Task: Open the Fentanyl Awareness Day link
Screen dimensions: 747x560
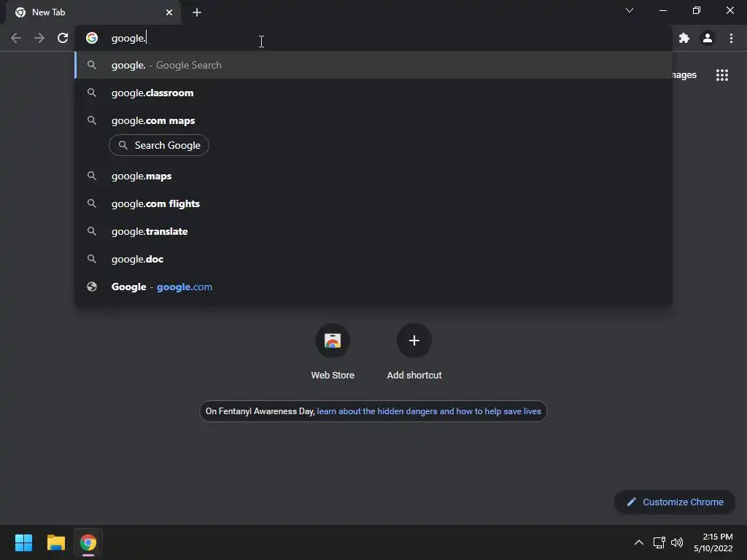Action: pos(429,411)
